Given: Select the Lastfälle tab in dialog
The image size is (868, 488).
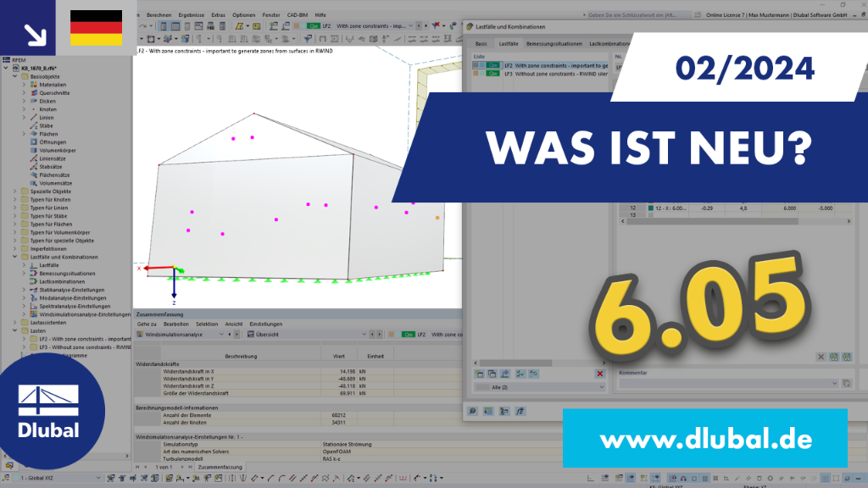Looking at the screenshot, I should [x=509, y=44].
